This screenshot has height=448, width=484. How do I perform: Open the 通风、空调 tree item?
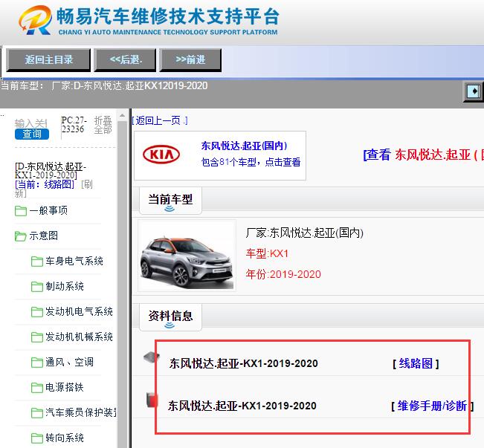69,363
